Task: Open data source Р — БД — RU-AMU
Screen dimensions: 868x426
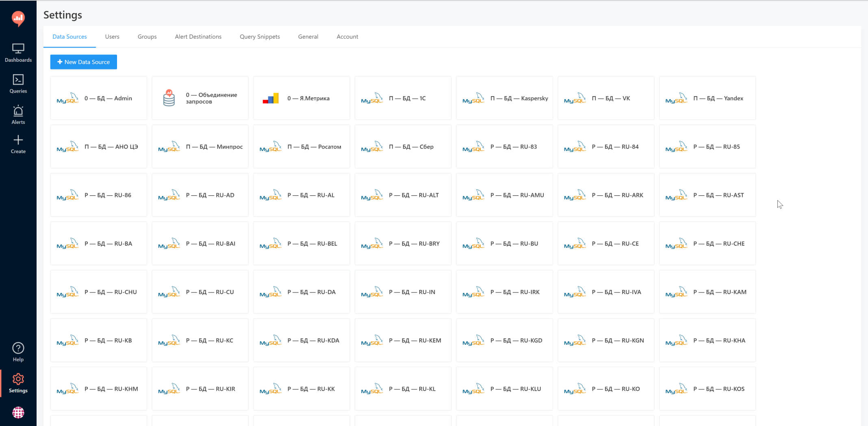Action: click(x=504, y=195)
